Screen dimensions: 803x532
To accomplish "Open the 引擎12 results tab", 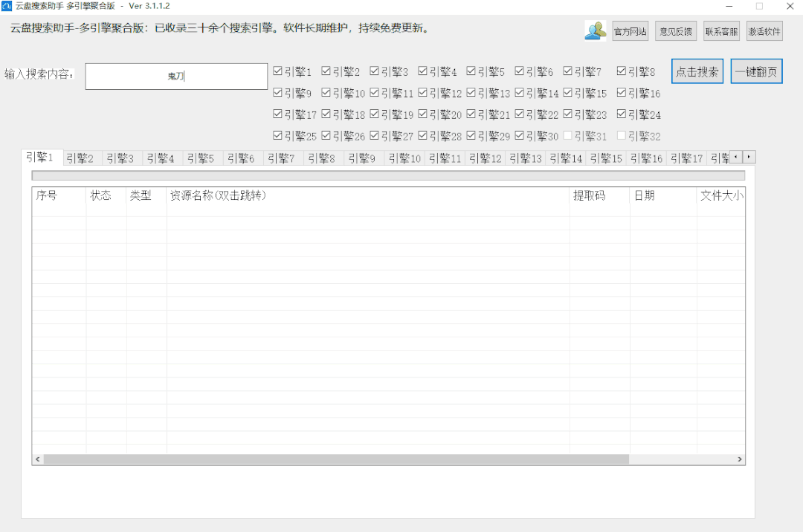I will pos(485,158).
